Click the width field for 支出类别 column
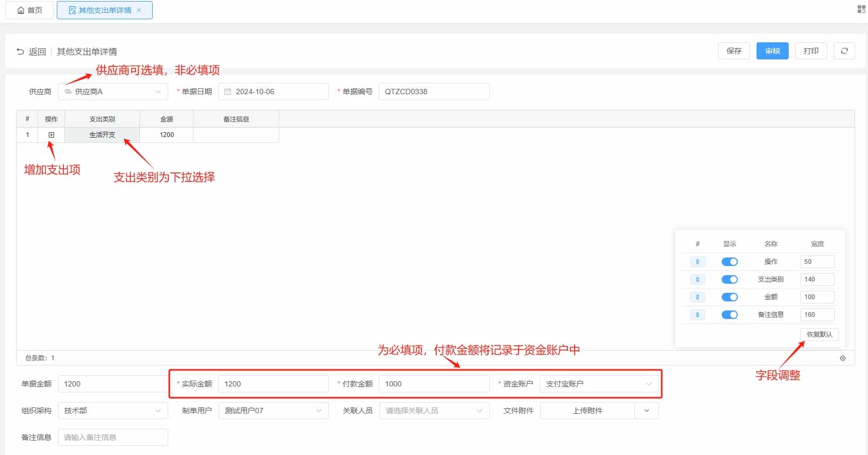Image resolution: width=868 pixels, height=455 pixels. [818, 279]
